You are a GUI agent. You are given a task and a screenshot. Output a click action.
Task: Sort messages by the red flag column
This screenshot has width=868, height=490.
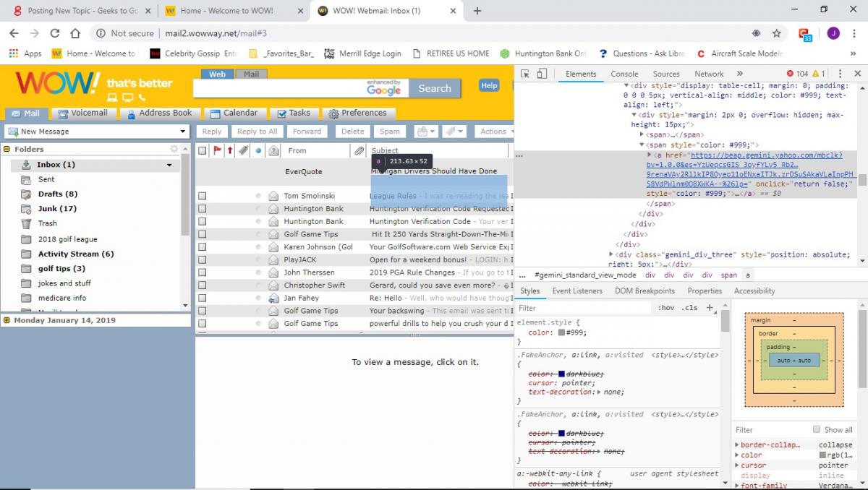[216, 150]
